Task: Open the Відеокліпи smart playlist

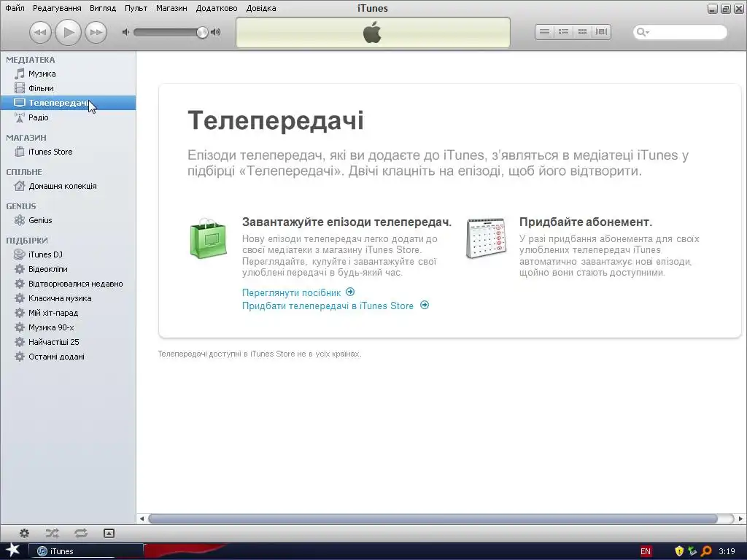Action: pyautogui.click(x=68, y=269)
